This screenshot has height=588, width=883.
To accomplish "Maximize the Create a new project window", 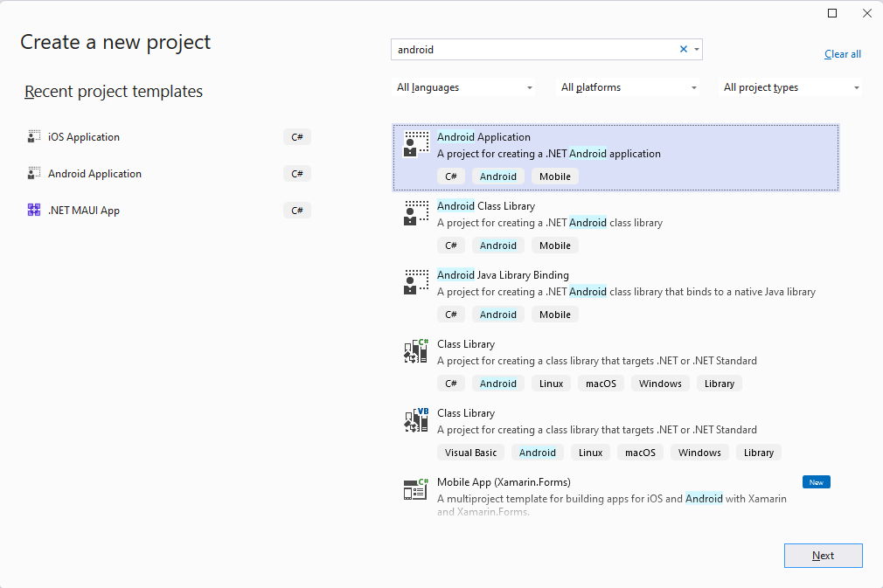I will (832, 13).
